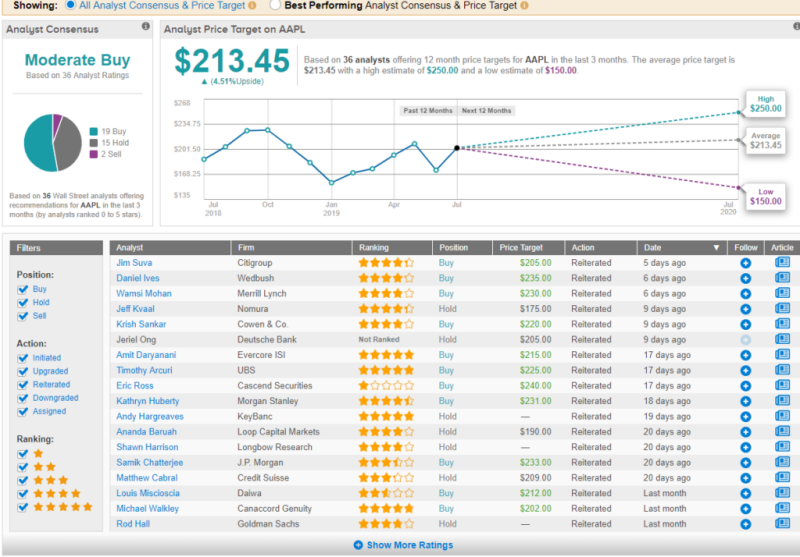Toggle the three-star ranking filter

click(x=22, y=480)
